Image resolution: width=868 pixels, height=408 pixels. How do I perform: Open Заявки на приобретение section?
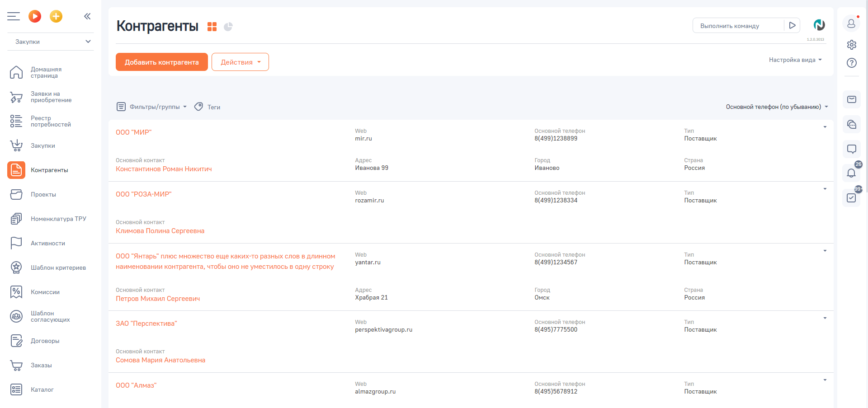click(51, 97)
